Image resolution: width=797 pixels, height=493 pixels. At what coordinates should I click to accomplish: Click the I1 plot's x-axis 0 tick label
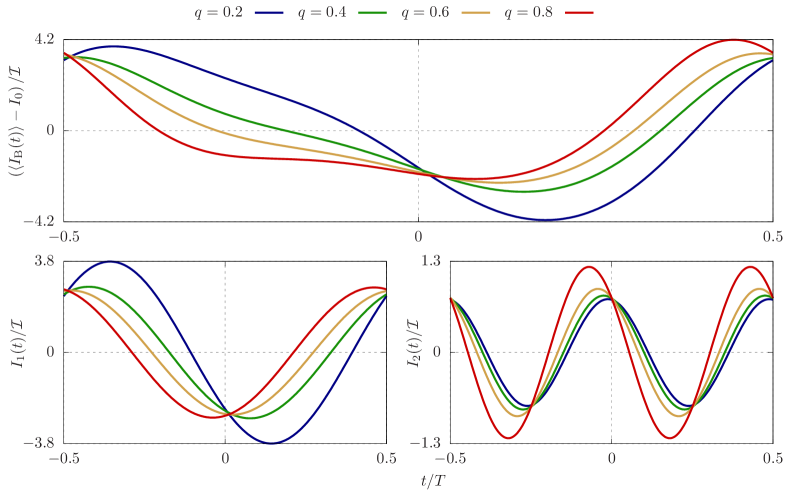point(225,458)
